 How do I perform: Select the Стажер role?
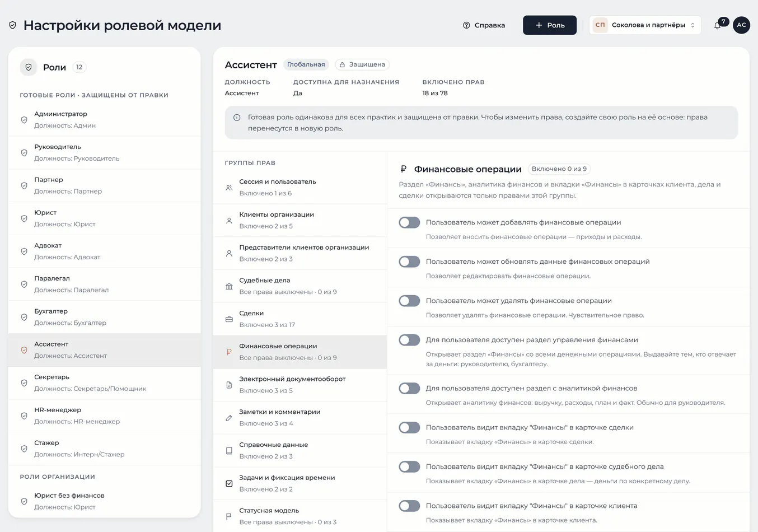[x=105, y=449]
